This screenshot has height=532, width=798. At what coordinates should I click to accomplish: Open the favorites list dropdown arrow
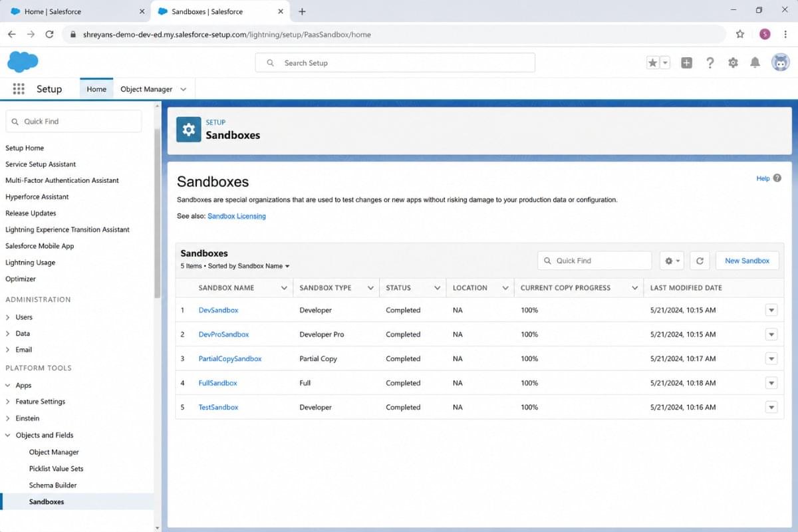click(665, 63)
